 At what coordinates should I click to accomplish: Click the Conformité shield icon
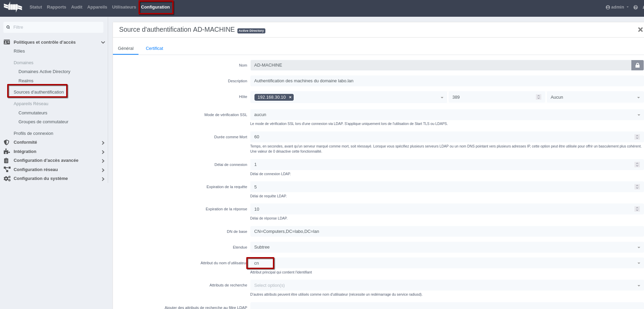(x=6, y=142)
